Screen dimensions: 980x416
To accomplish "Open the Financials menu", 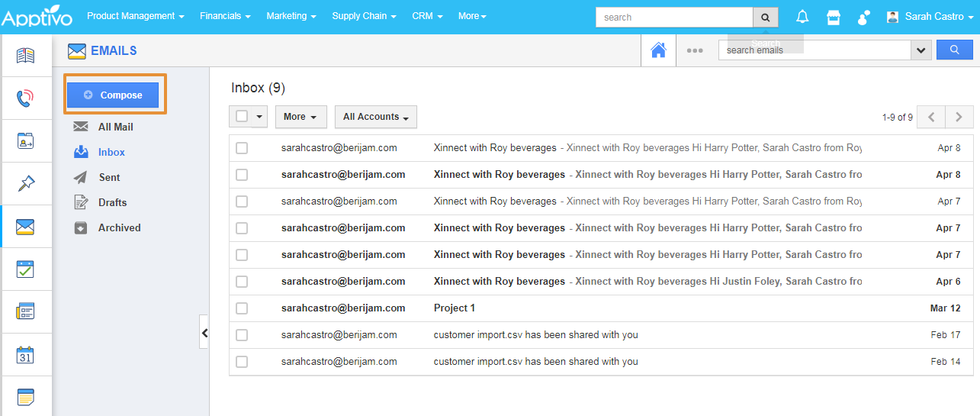I will pyautogui.click(x=225, y=16).
